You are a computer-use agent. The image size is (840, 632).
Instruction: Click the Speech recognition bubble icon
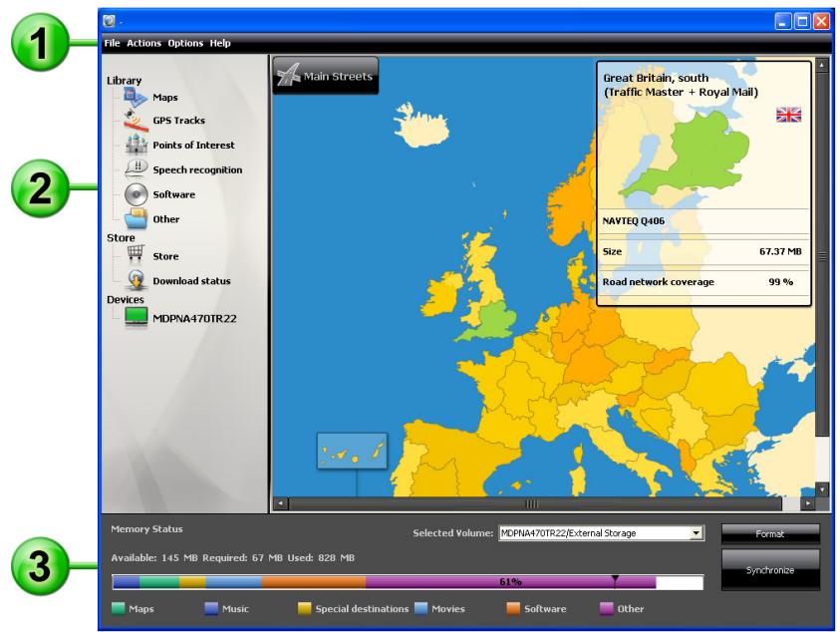point(137,169)
